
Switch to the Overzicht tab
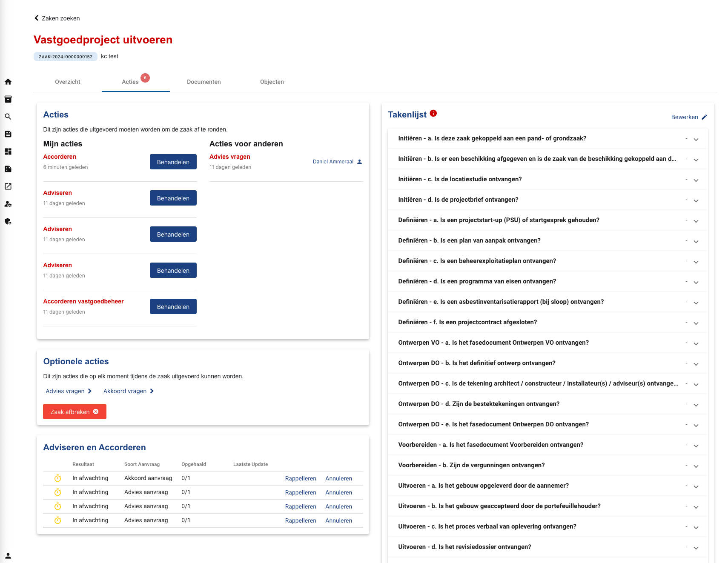(68, 82)
